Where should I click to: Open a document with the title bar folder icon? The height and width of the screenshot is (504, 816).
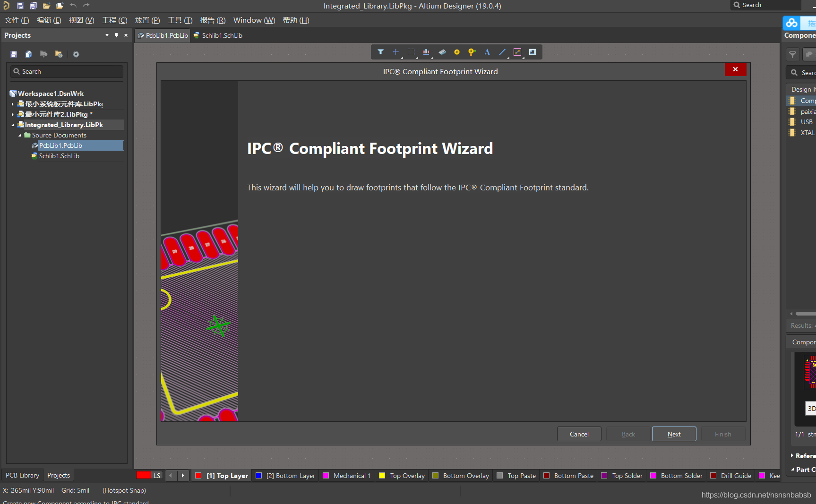point(46,6)
